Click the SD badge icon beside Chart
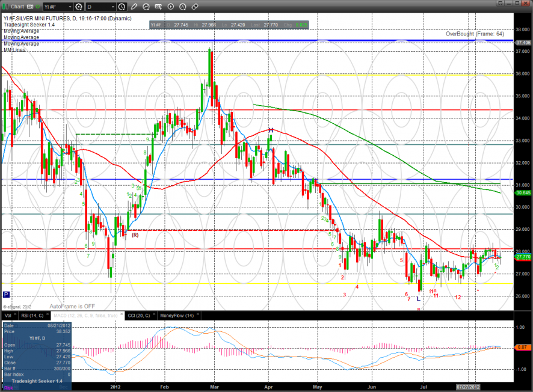 pyautogui.click(x=30, y=7)
